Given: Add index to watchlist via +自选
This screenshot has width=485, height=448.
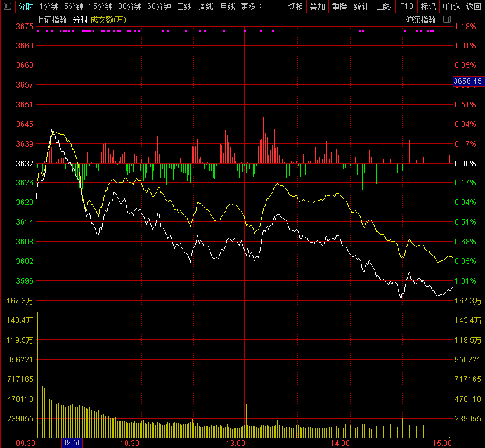Looking at the screenshot, I should [x=451, y=7].
